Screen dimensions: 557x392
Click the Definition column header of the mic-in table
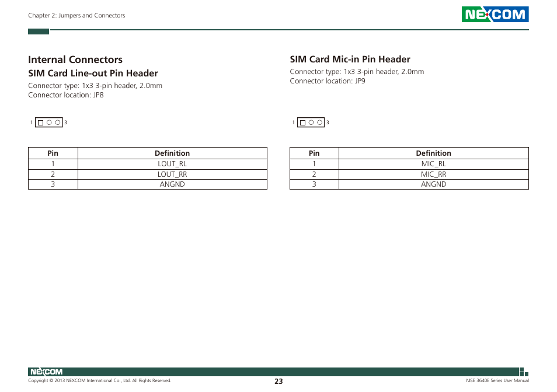click(x=433, y=153)
